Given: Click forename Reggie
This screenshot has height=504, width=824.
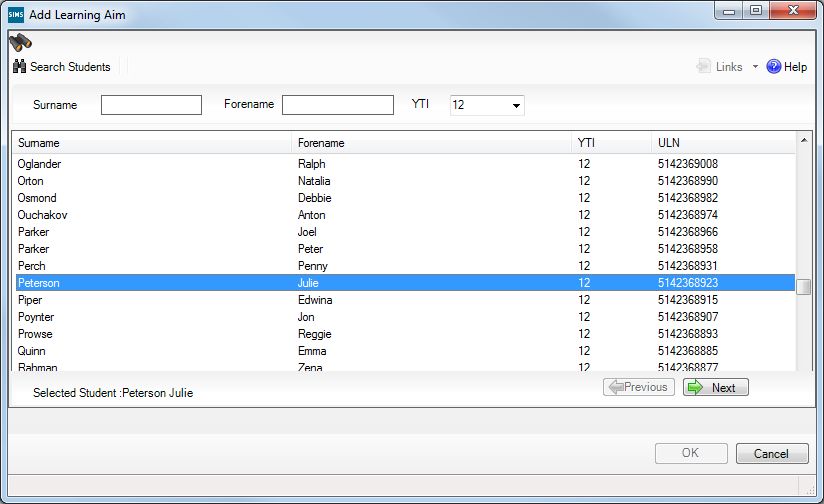Looking at the screenshot, I should [x=315, y=334].
